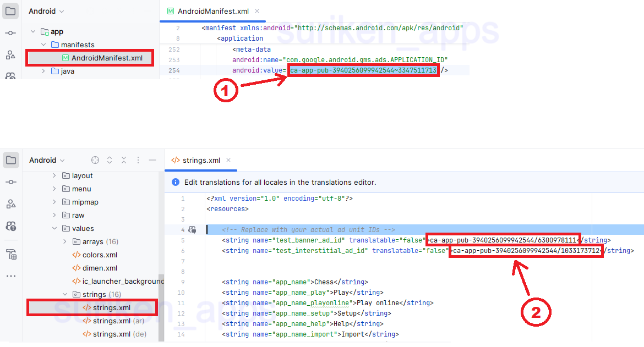644x347 pixels.
Task: Collapse the manifests folder
Action: [x=44, y=45]
